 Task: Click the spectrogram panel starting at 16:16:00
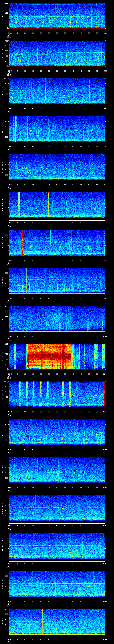tap(57, 584)
